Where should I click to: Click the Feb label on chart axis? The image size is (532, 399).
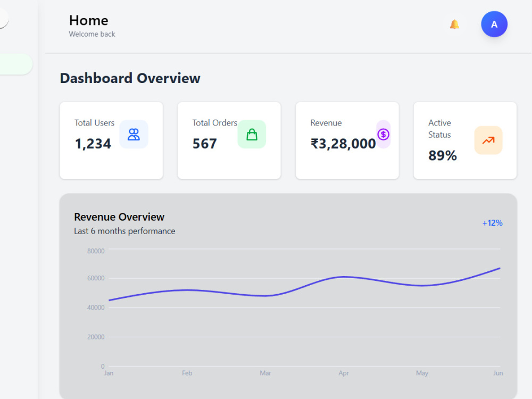[x=187, y=373]
